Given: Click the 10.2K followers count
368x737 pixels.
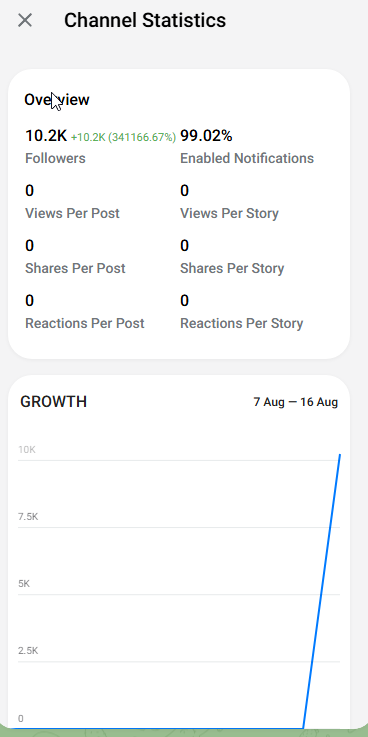Looking at the screenshot, I should [x=46, y=136].
